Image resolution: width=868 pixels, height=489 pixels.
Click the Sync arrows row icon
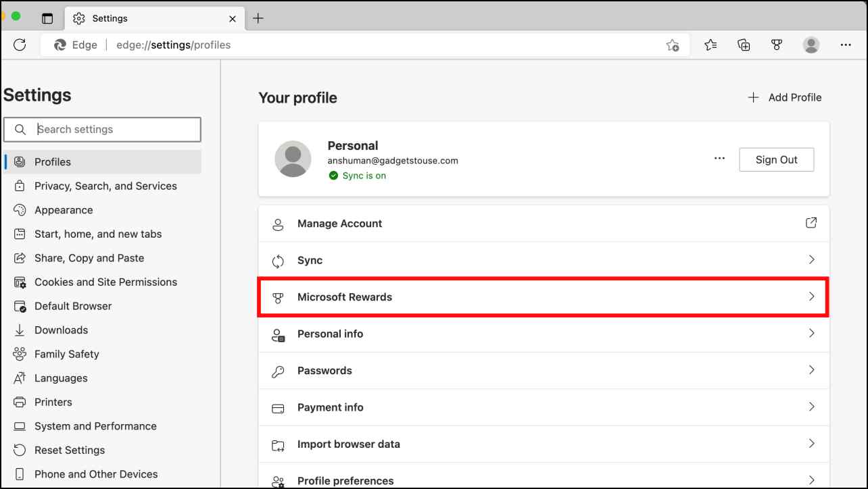(278, 261)
